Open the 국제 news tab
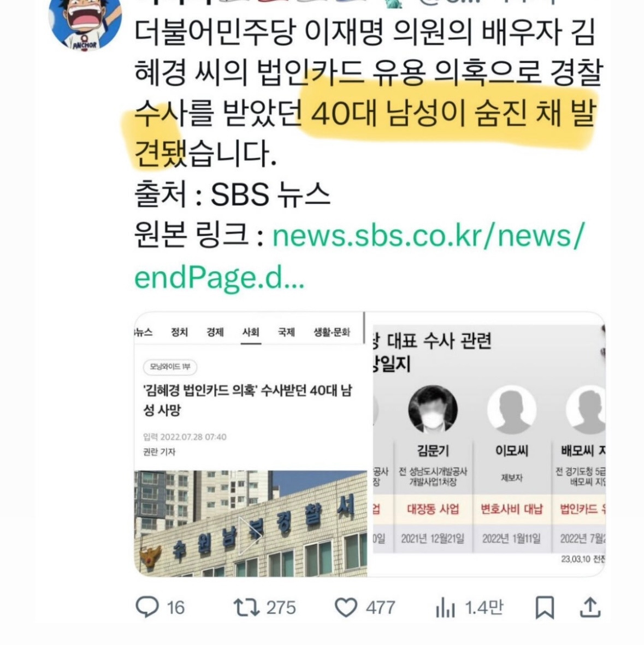Screen dimensions: 644x645 tap(286, 332)
